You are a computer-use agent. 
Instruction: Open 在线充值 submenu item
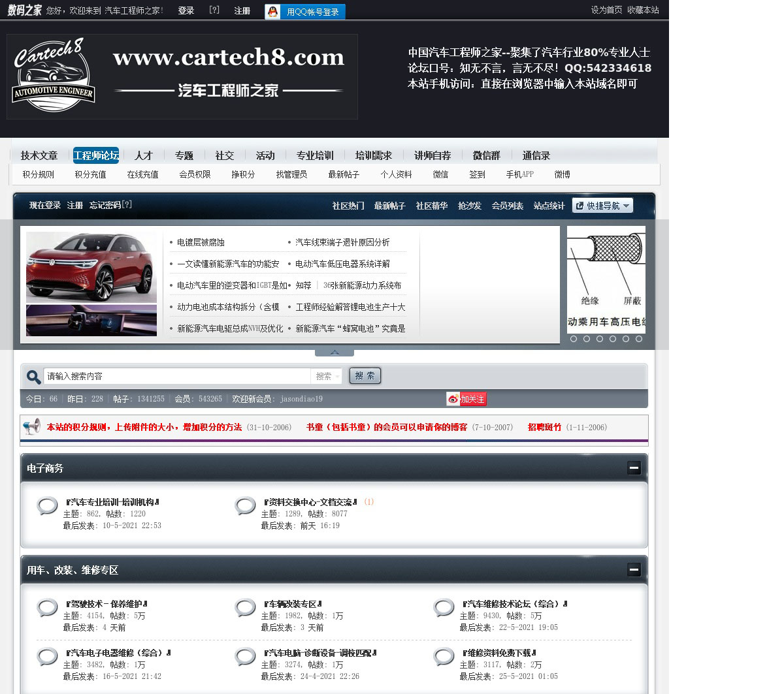click(143, 174)
